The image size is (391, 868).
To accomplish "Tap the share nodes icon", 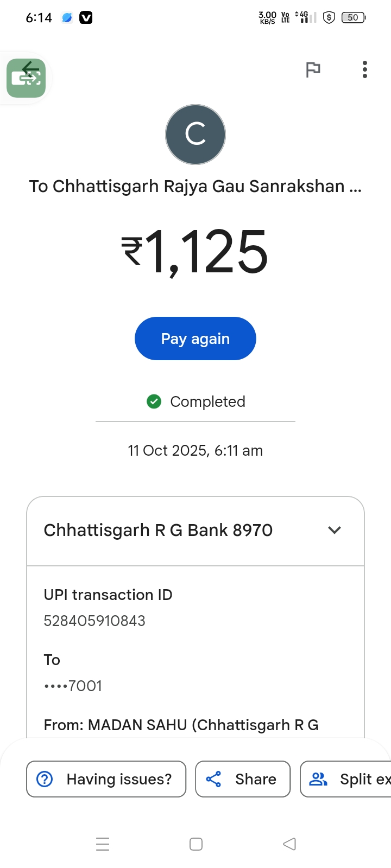I will (x=213, y=779).
